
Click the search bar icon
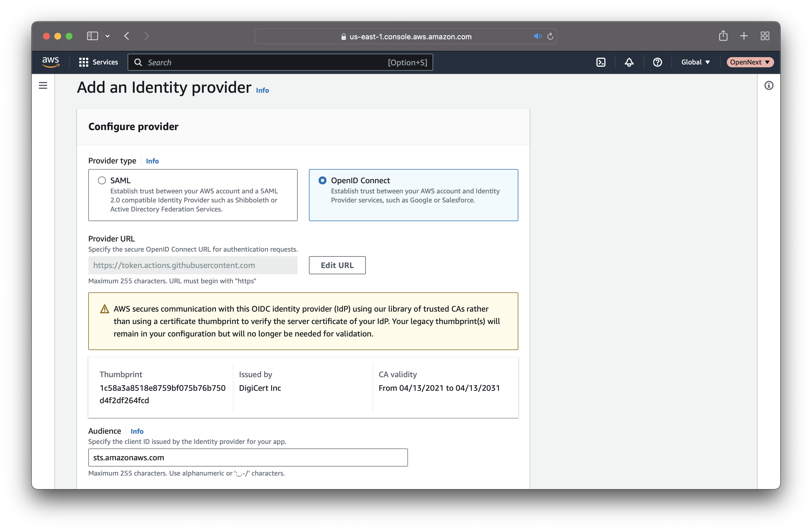click(138, 62)
